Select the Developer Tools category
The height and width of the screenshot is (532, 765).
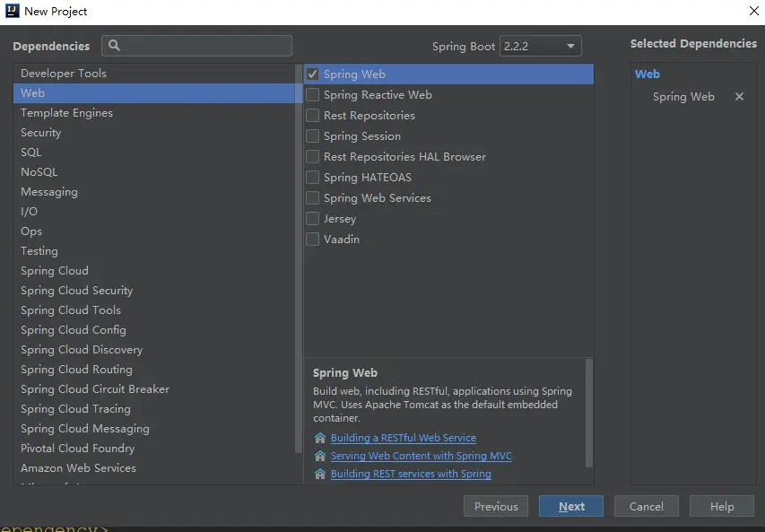click(154, 74)
